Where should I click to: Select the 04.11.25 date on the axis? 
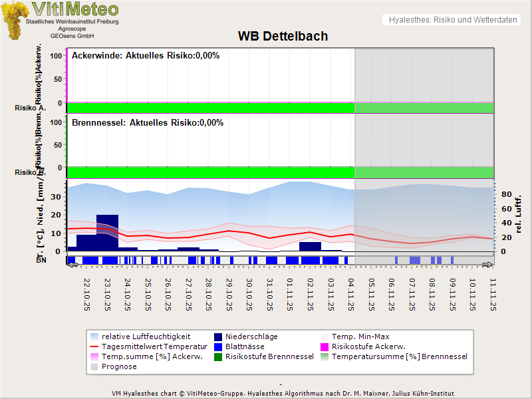[x=350, y=295]
